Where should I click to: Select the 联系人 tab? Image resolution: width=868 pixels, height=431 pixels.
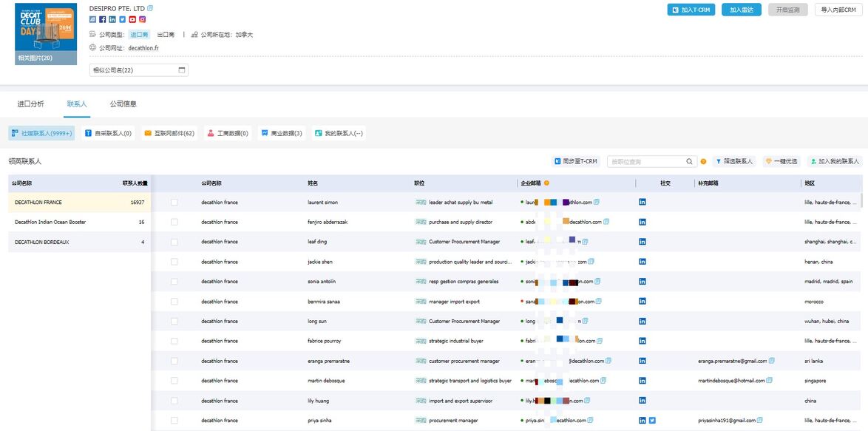click(x=77, y=104)
